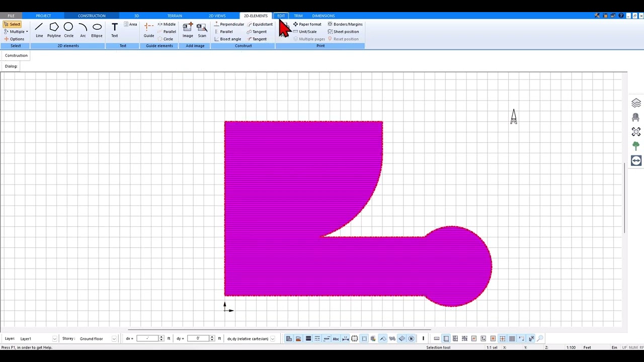Screen dimensions: 644x362
Task: Open the 3D ribbon tab
Action: tap(136, 16)
